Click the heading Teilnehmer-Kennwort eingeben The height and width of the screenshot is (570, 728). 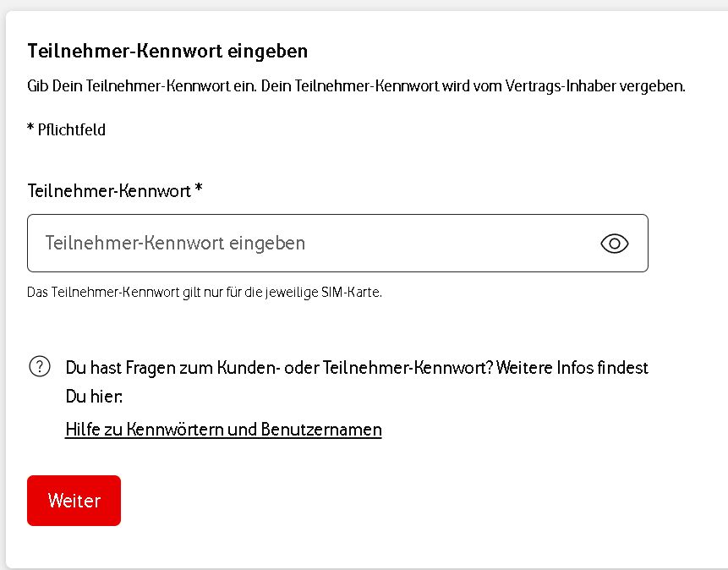pyautogui.click(x=167, y=51)
